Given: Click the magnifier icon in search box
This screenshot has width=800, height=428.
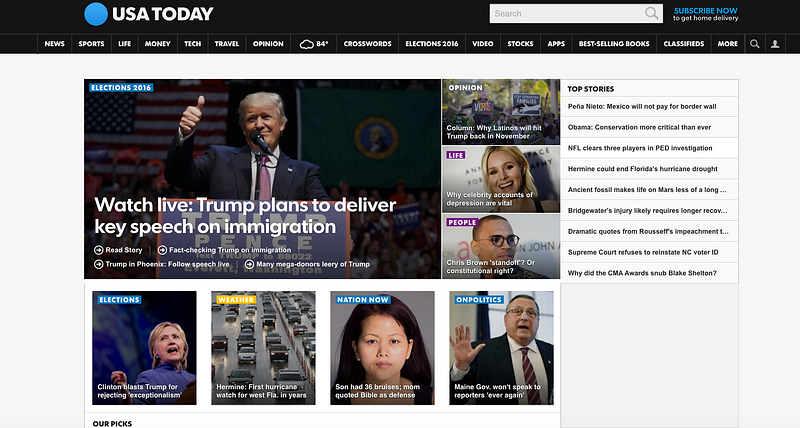Looking at the screenshot, I should tap(651, 13).
